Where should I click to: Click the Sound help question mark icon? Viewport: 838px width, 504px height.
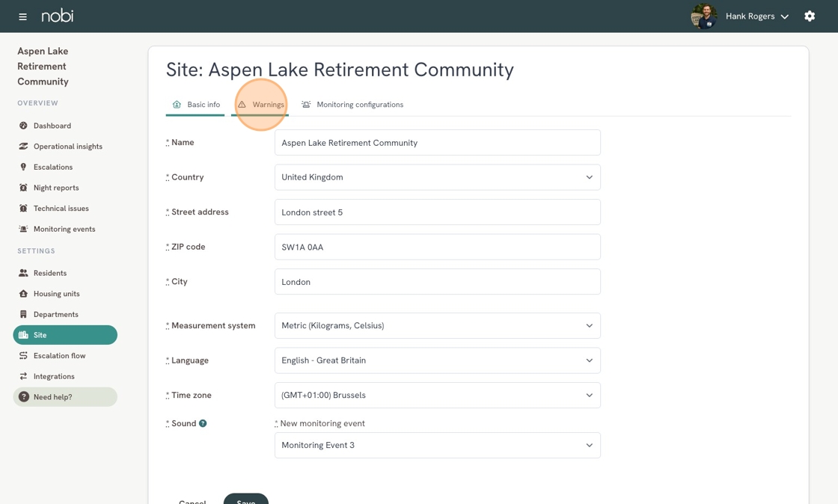coord(203,423)
